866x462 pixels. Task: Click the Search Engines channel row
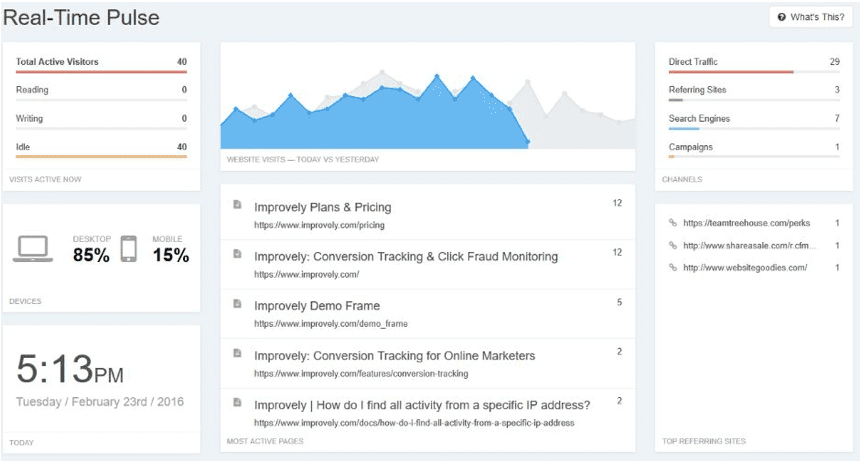(x=753, y=119)
